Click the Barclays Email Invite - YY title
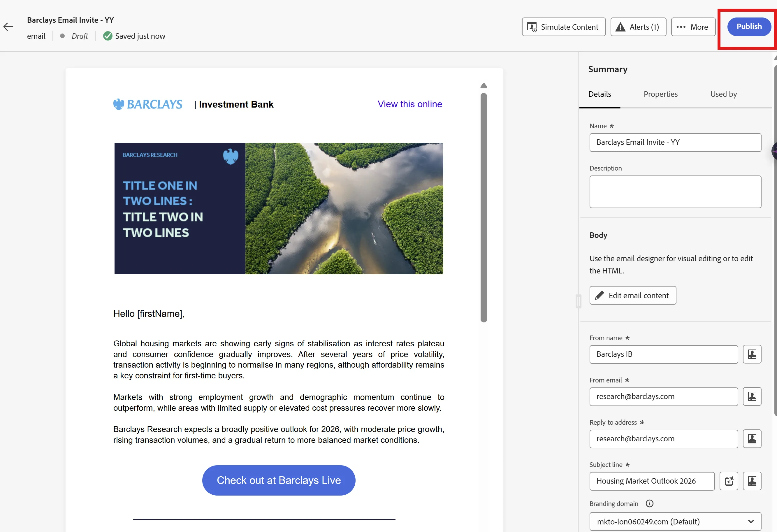Viewport: 777px width, 532px height. [70, 20]
